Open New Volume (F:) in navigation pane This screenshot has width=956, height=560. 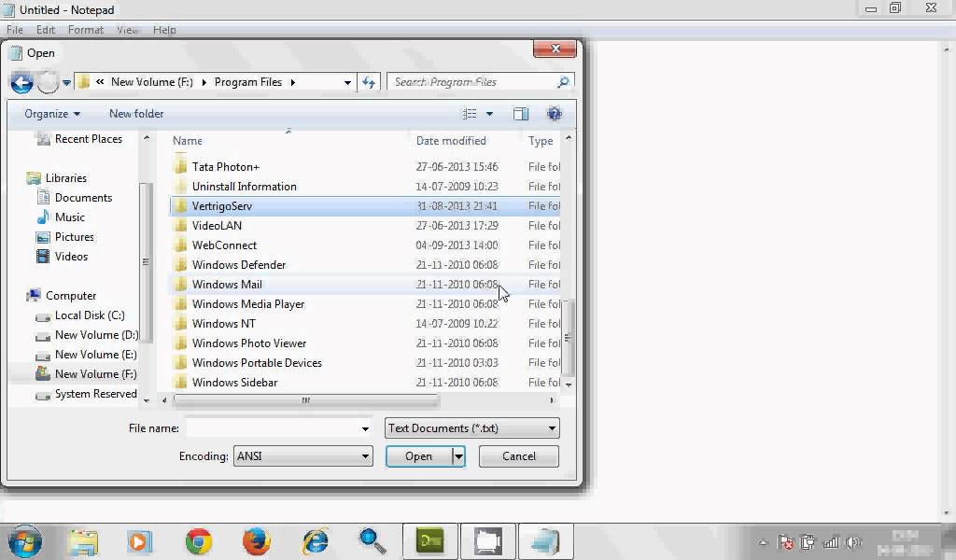(x=86, y=373)
